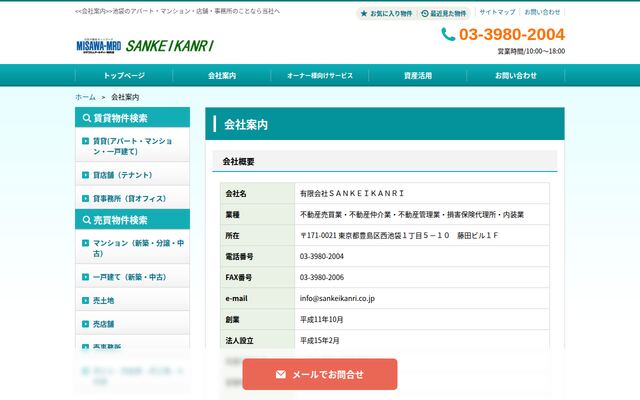Open 一戸建て（新築・中古） sidebar link
This screenshot has height=400, width=640.
[x=133, y=277]
